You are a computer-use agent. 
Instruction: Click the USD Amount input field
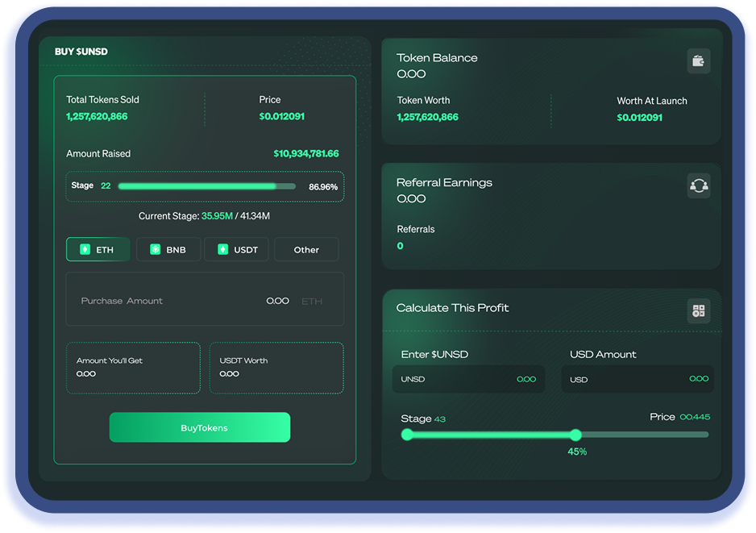point(637,379)
